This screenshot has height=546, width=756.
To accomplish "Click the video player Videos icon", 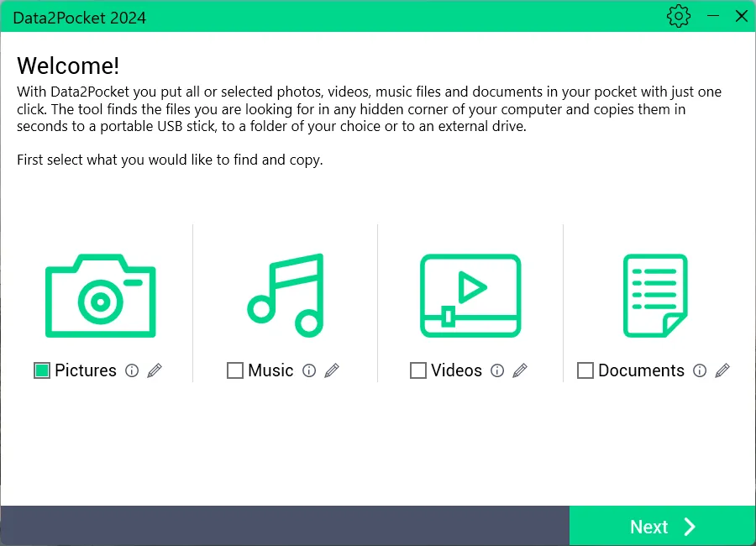I will [x=470, y=296].
